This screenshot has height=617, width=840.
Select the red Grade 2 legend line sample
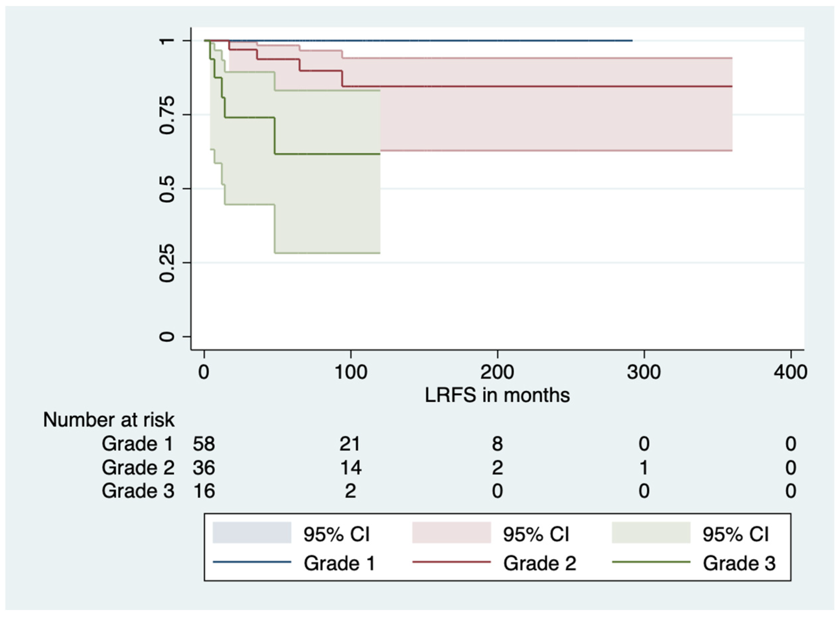tap(451, 562)
